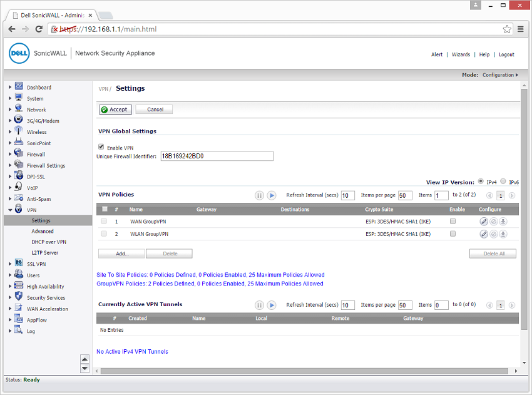532x395 pixels.
Task: Click the VPN lock icon
Action: click(19, 209)
